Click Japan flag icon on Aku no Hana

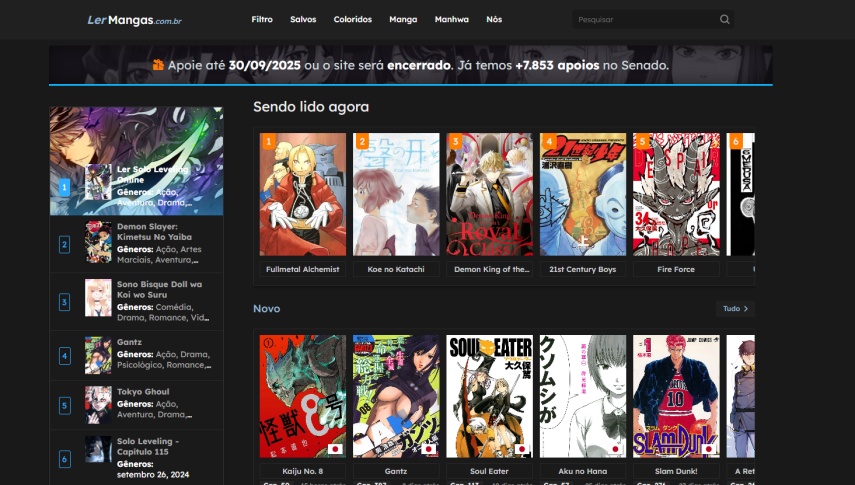(615, 450)
